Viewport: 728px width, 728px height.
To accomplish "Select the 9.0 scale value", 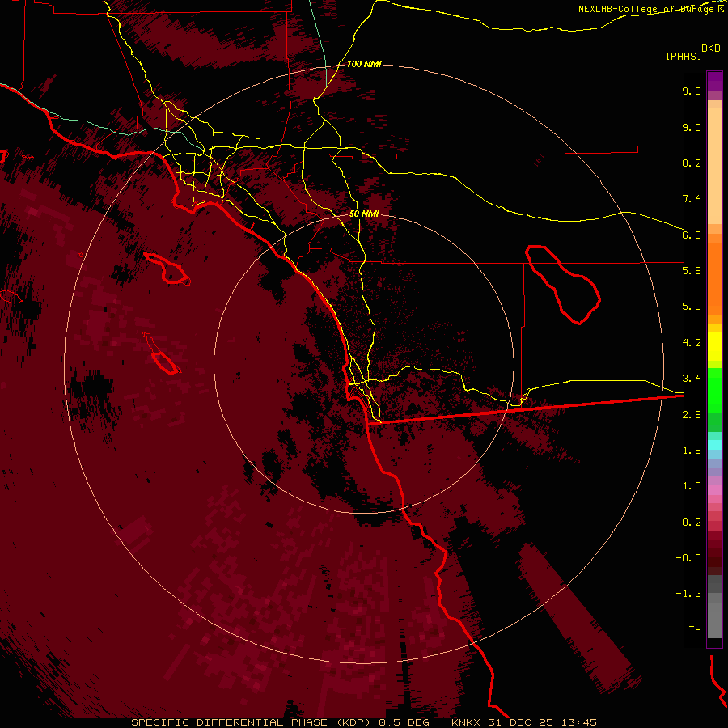I will [692, 127].
